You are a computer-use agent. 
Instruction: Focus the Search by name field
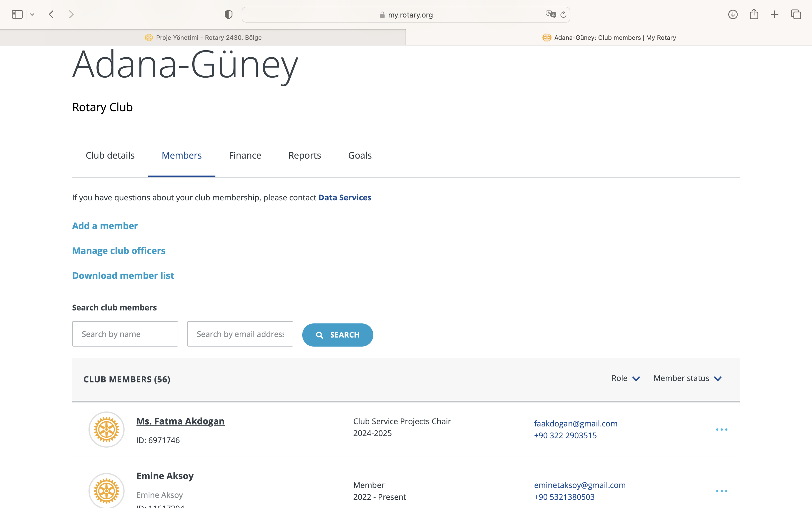click(125, 334)
